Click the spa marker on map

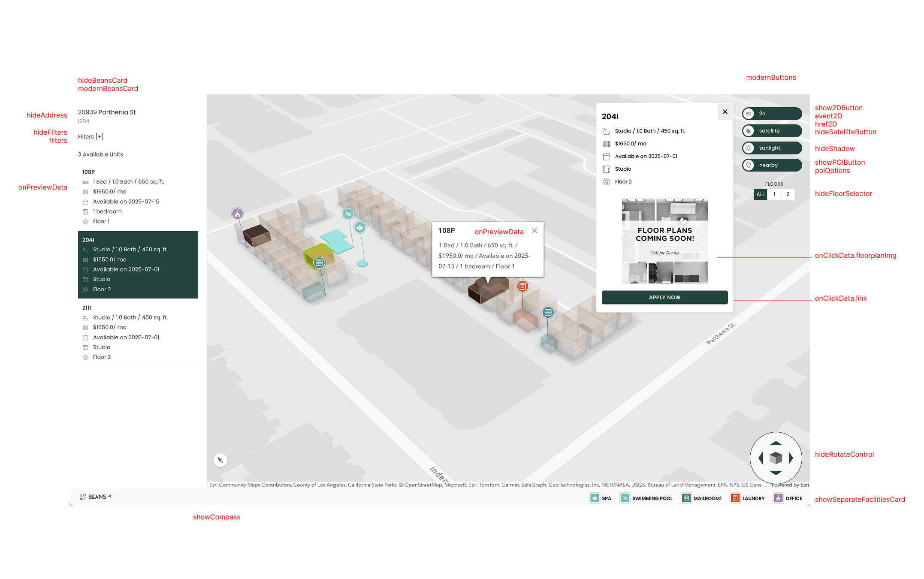click(x=360, y=227)
